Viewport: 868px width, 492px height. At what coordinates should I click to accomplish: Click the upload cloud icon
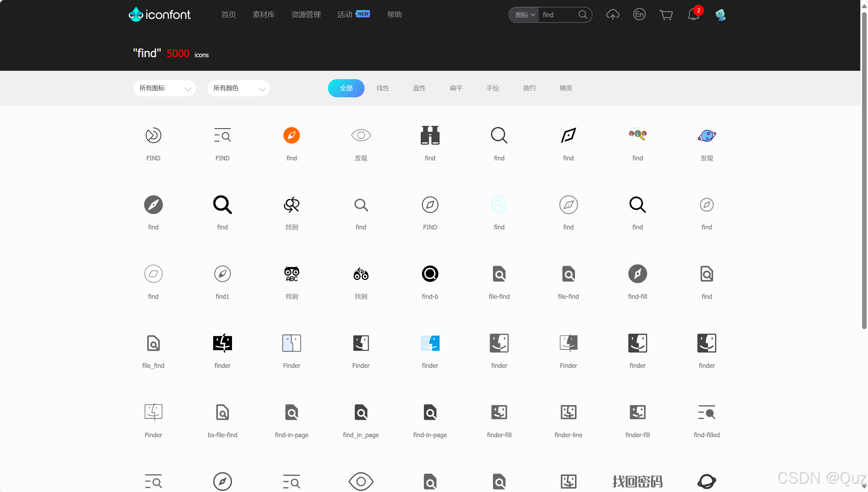pos(613,15)
